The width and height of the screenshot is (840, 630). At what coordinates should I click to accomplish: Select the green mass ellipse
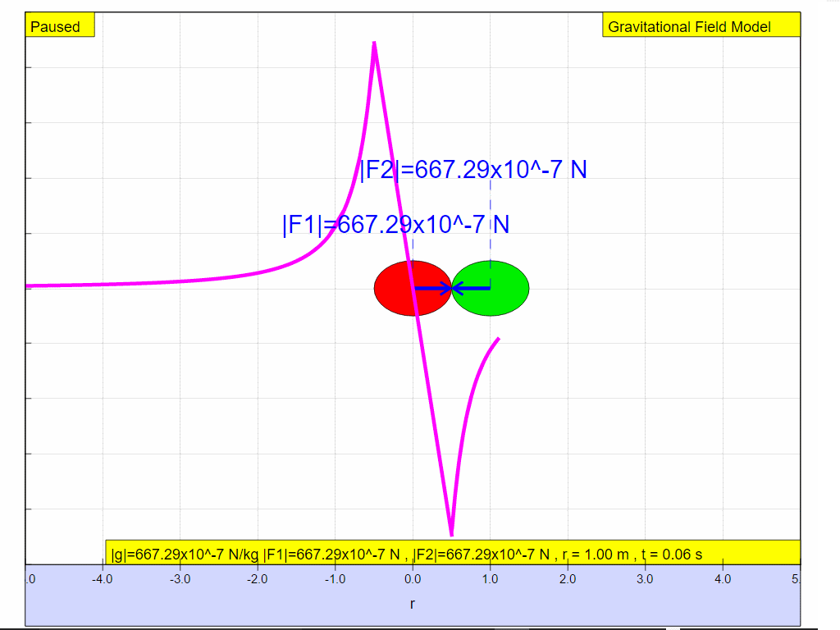501,288
